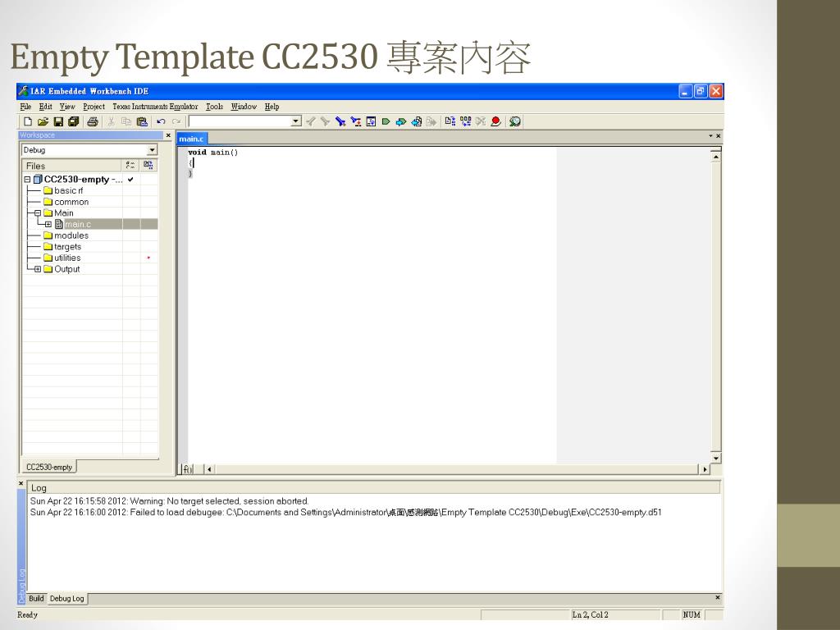Build the project with the Make icon
This screenshot has width=840, height=630.
click(466, 121)
